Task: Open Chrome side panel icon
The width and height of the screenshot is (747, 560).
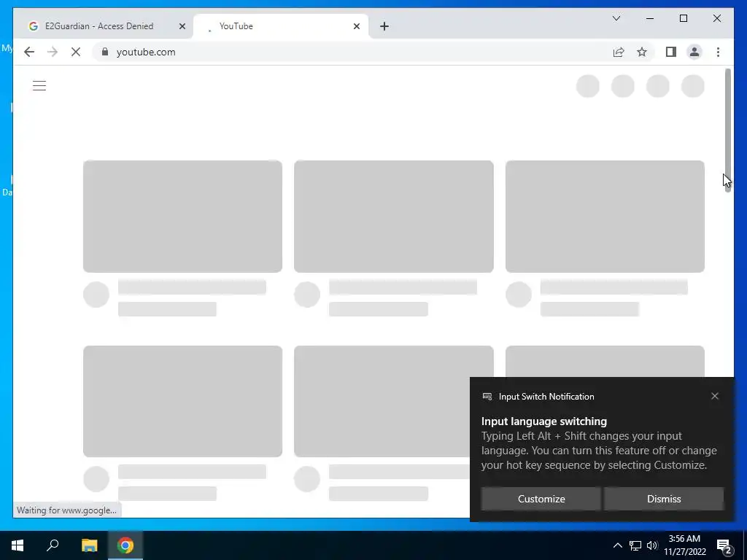Action: pyautogui.click(x=671, y=52)
